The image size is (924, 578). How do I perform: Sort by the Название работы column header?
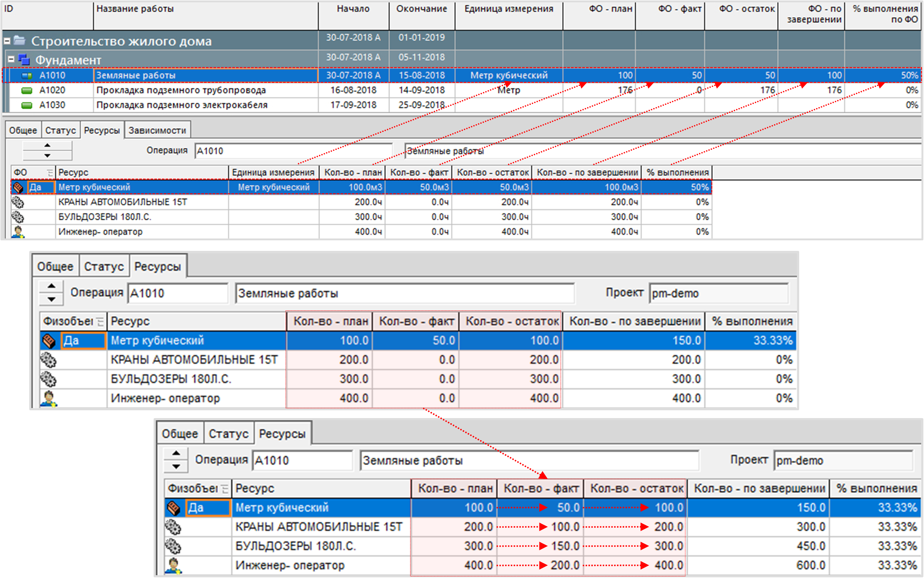click(206, 15)
